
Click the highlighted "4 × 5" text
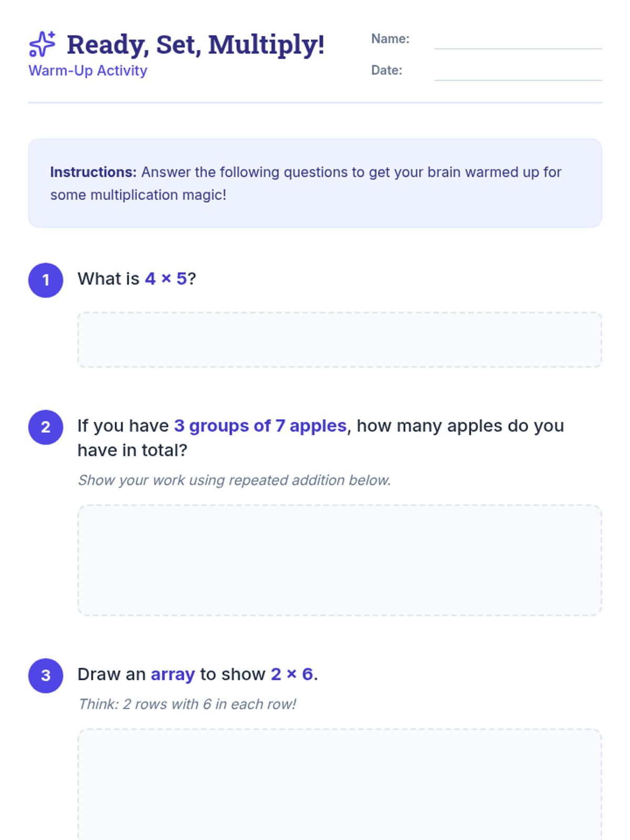pos(166,279)
